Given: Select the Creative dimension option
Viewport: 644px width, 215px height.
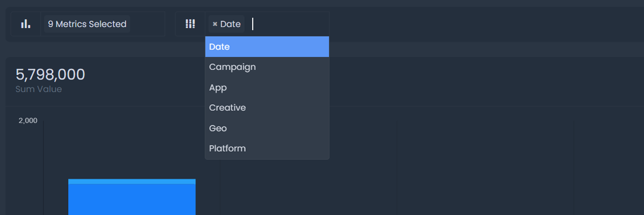Looking at the screenshot, I should pyautogui.click(x=228, y=108).
